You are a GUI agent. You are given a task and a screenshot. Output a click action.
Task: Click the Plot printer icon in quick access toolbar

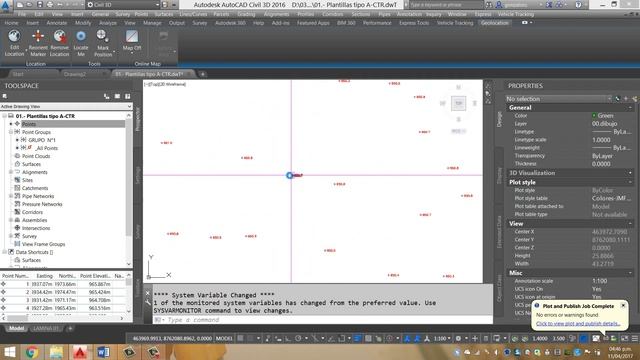[49, 5]
